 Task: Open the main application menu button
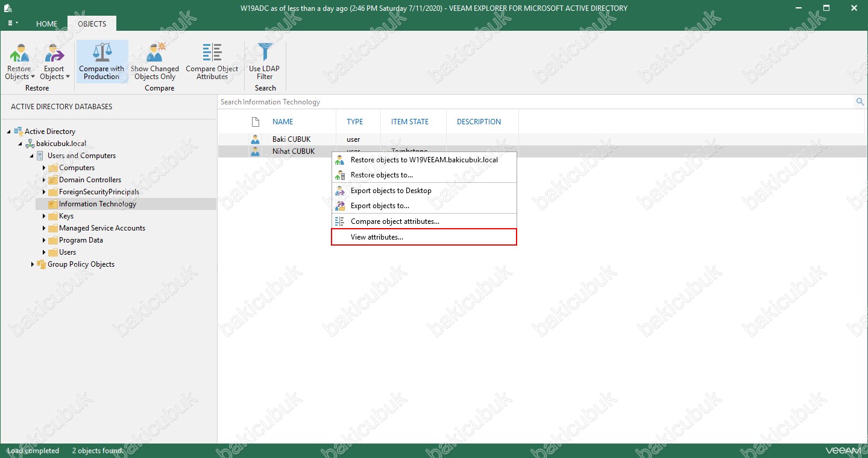click(x=13, y=23)
